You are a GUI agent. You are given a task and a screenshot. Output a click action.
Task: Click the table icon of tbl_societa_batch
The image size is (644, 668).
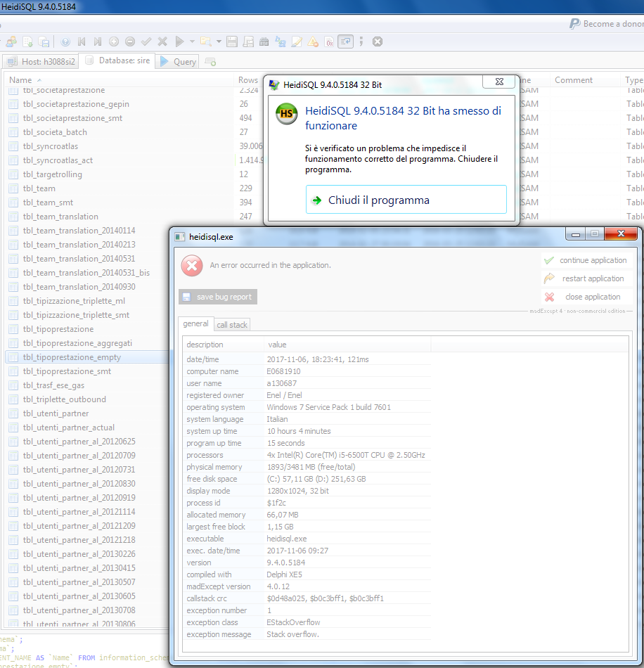coord(13,132)
